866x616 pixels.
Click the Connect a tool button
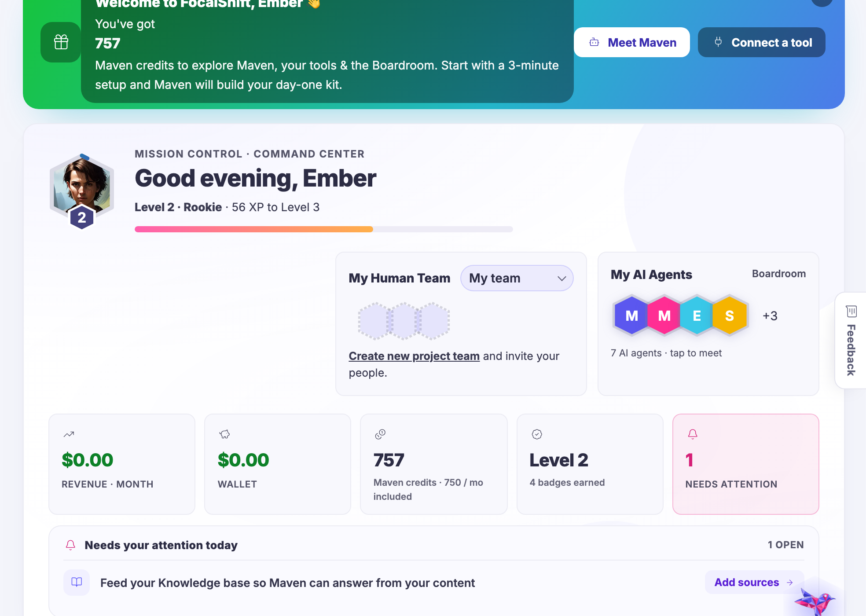tap(761, 42)
